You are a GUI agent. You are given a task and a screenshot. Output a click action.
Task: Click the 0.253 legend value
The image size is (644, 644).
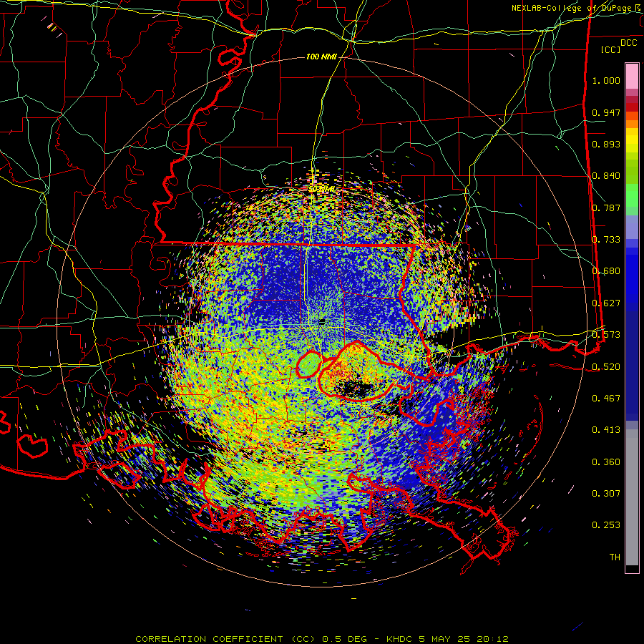(x=606, y=525)
